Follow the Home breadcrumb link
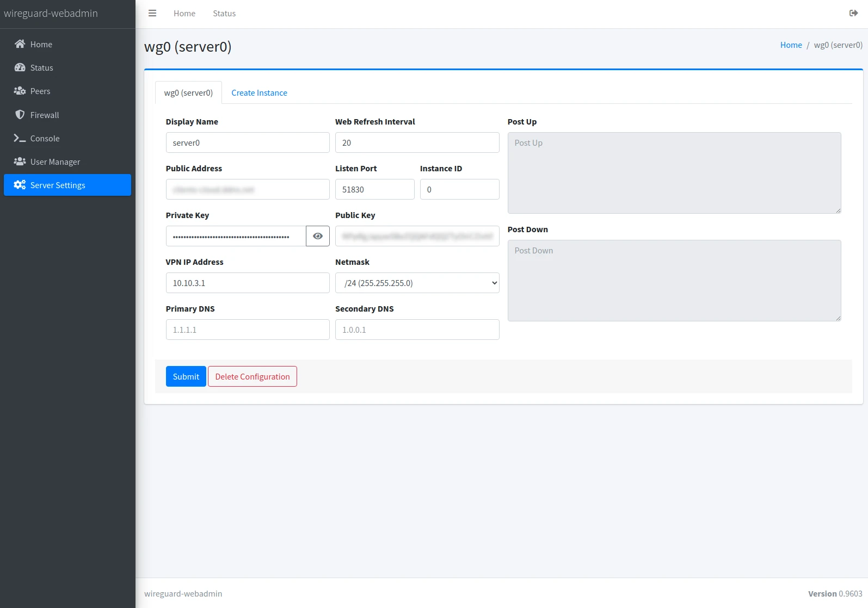This screenshot has width=868, height=608. click(x=791, y=45)
